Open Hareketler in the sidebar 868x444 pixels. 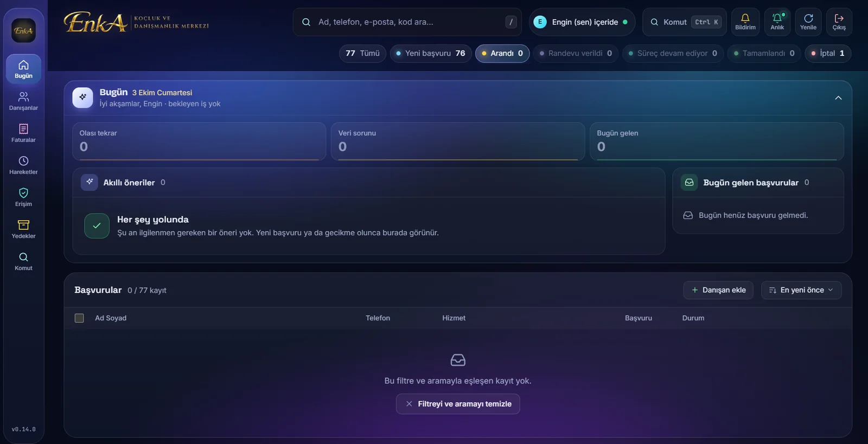click(x=23, y=165)
